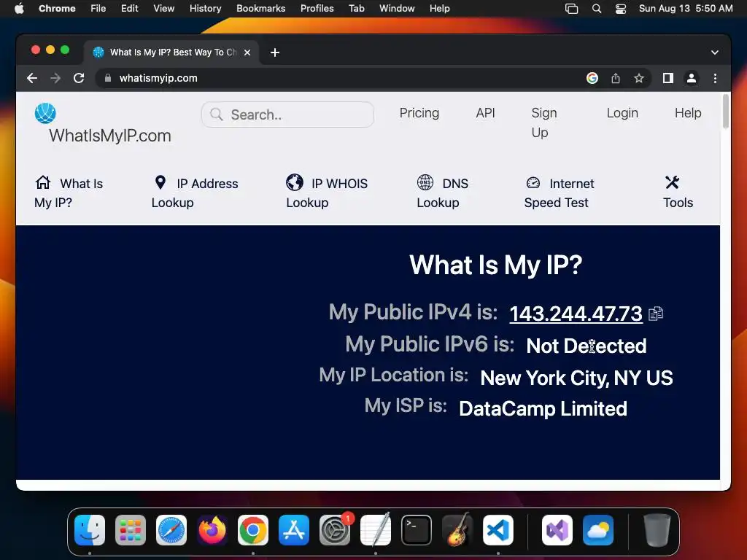Open DNS Lookup nav item
This screenshot has height=560, width=747.
pos(443,192)
